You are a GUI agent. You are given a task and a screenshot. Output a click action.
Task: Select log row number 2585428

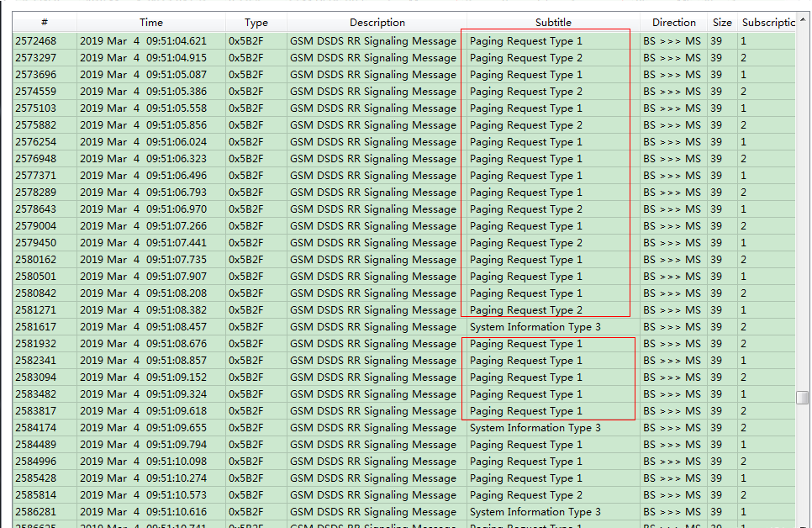pos(403,478)
